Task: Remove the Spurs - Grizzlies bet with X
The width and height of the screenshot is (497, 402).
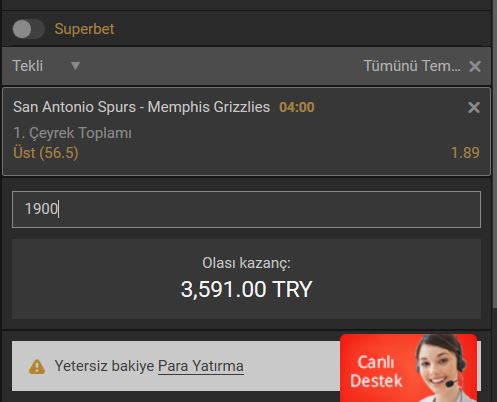Action: click(x=474, y=107)
